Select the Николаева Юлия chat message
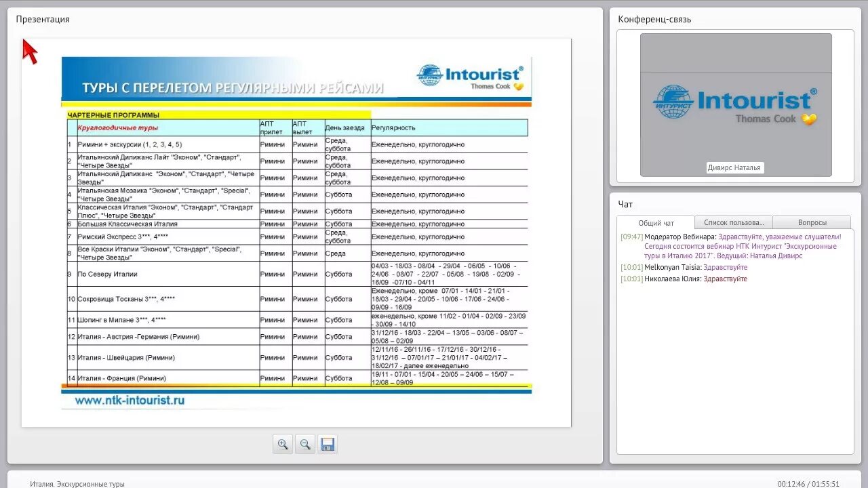This screenshot has height=488, width=868. click(x=684, y=279)
